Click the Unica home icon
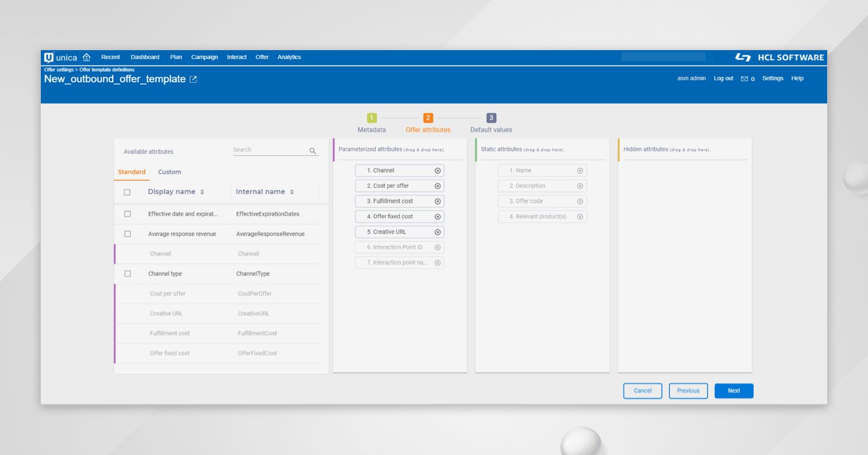This screenshot has height=455, width=868. pyautogui.click(x=86, y=57)
